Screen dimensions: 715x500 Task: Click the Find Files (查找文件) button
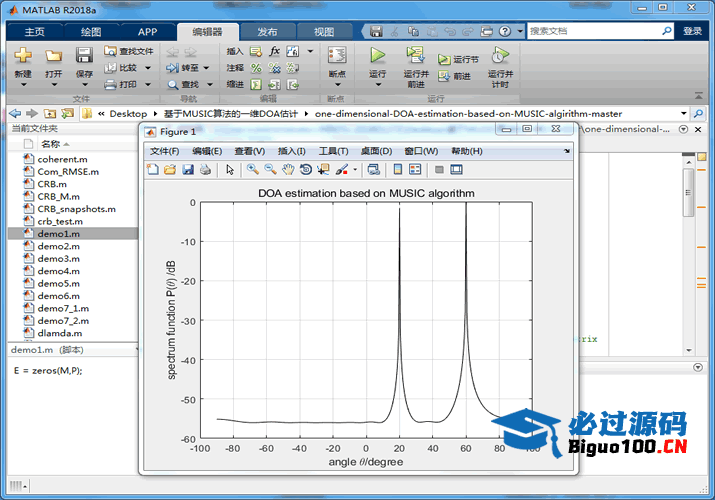coord(130,51)
